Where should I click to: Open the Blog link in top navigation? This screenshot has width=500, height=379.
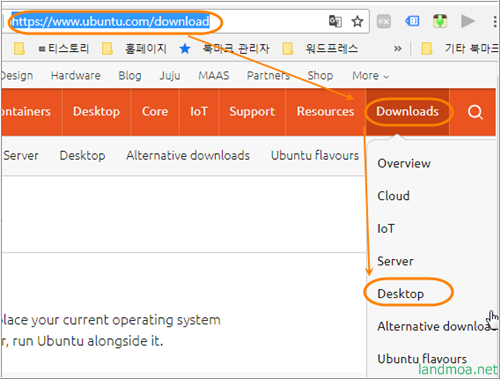(x=130, y=76)
